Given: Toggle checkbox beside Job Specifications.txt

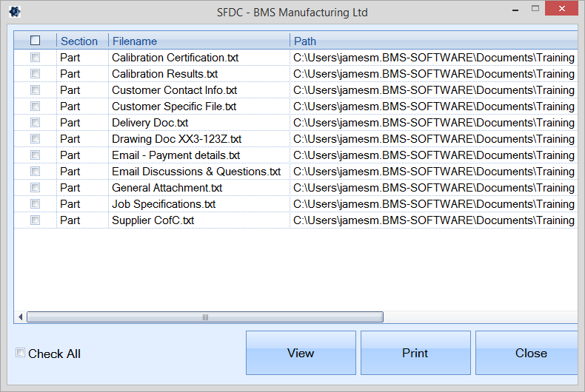Looking at the screenshot, I should [x=35, y=204].
